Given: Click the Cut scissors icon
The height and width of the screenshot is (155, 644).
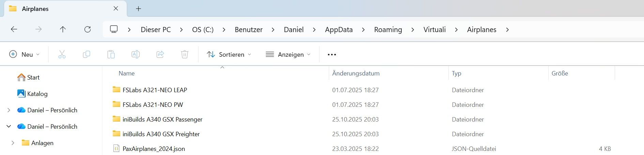Looking at the screenshot, I should (x=62, y=54).
